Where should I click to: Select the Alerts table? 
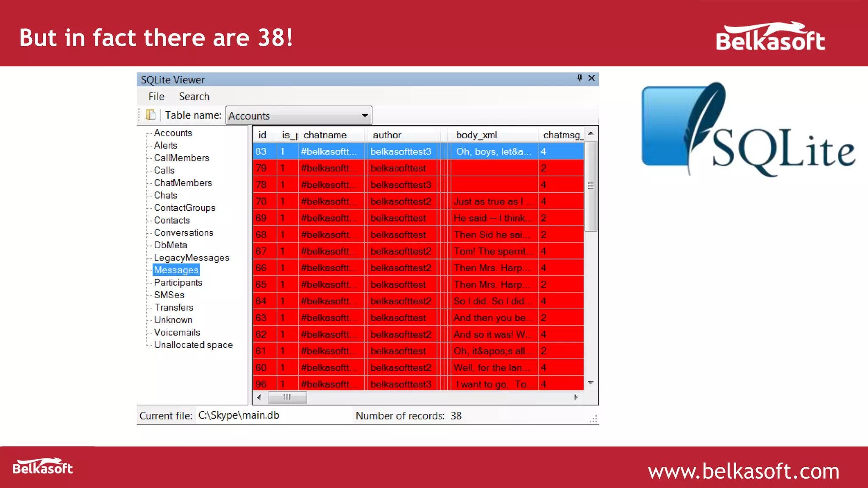(x=166, y=145)
